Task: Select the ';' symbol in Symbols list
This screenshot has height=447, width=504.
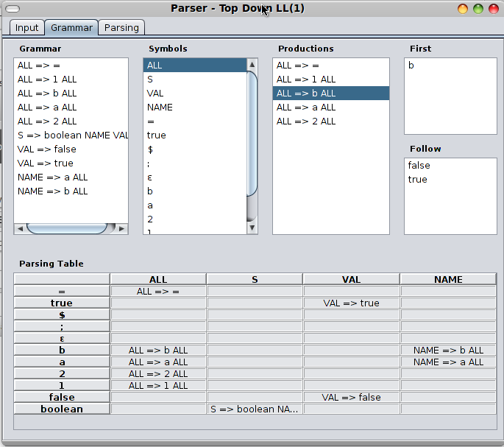Action: pos(195,163)
